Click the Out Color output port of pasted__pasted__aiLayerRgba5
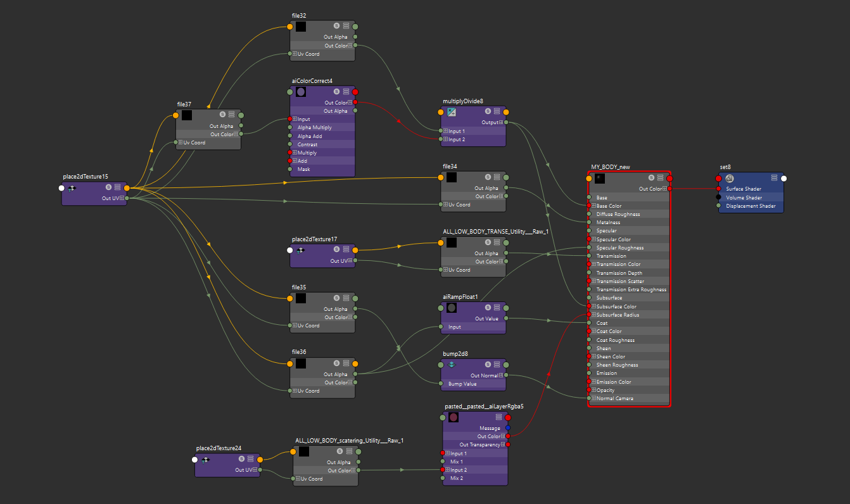Image resolution: width=850 pixels, height=504 pixels. pos(507,436)
